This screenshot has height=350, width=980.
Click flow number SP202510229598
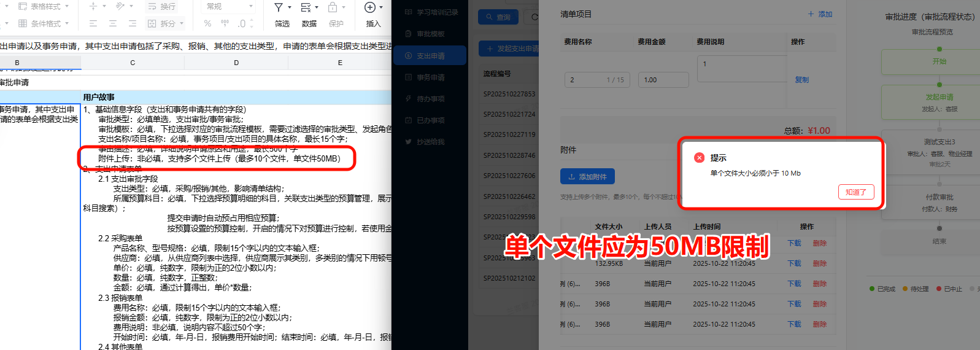coord(509,217)
